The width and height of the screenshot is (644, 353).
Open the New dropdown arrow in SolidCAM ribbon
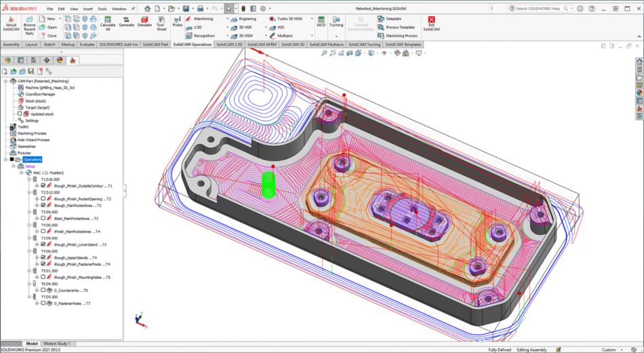click(x=60, y=19)
